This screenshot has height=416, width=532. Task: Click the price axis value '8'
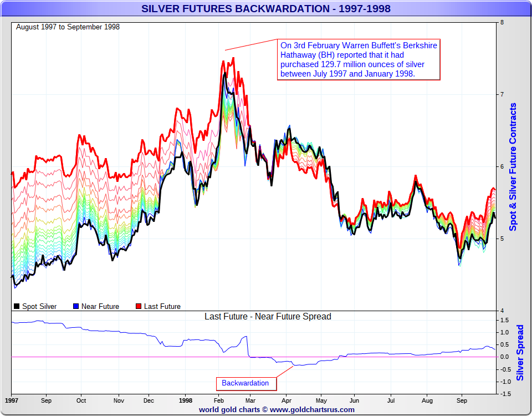click(x=502, y=22)
